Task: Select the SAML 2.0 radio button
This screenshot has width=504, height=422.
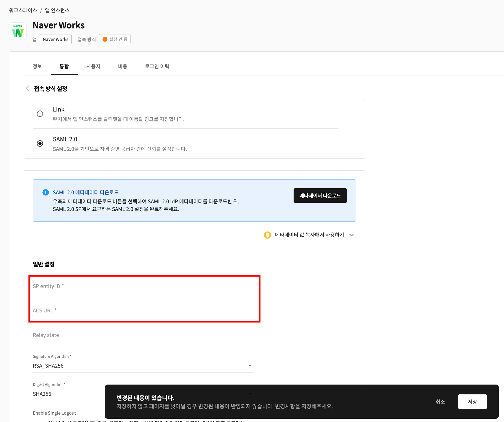Action: [40, 143]
